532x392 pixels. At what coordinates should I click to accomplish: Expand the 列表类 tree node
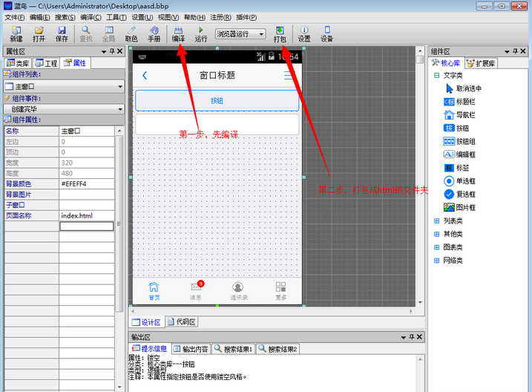pos(437,221)
